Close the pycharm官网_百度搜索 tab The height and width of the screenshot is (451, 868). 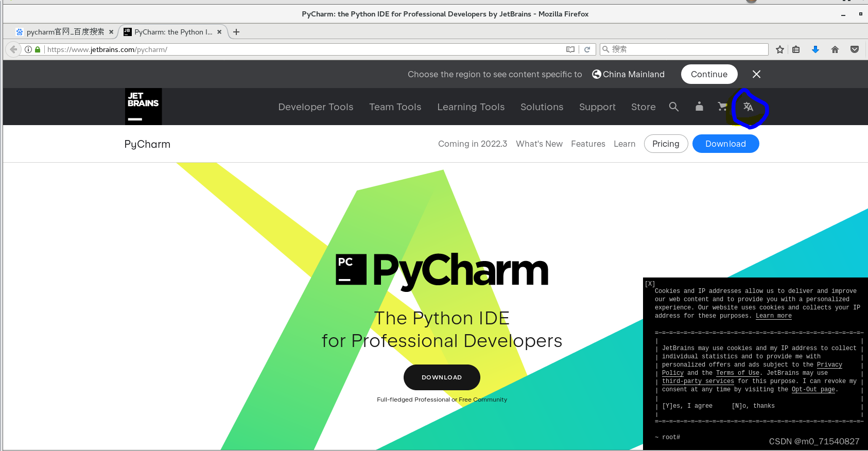point(111,32)
